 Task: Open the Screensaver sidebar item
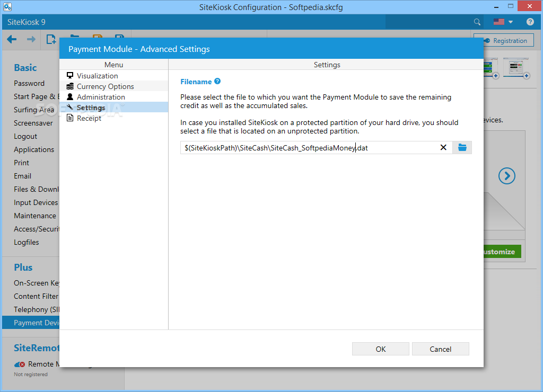33,123
